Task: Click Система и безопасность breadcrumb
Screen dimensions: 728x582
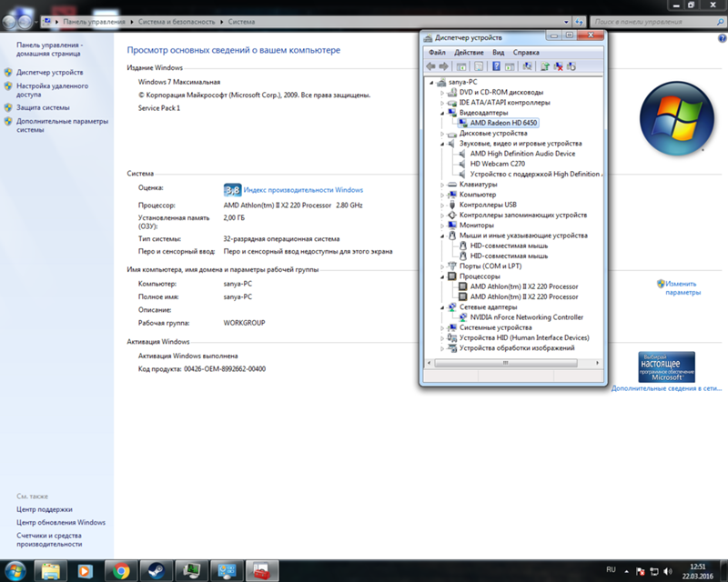Action: tap(177, 22)
